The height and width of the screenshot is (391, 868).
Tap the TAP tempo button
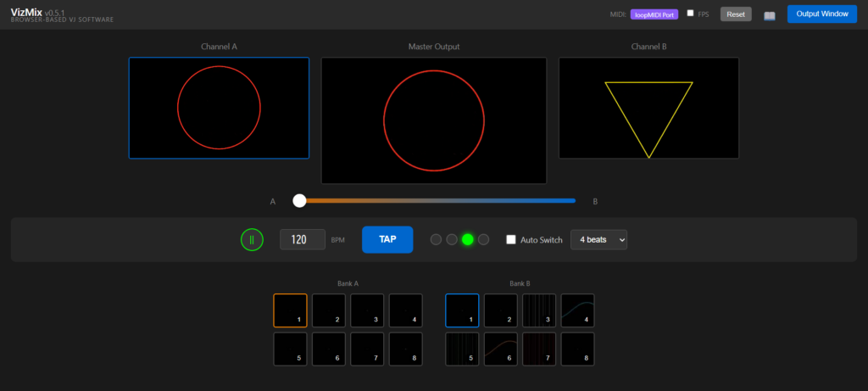point(387,240)
